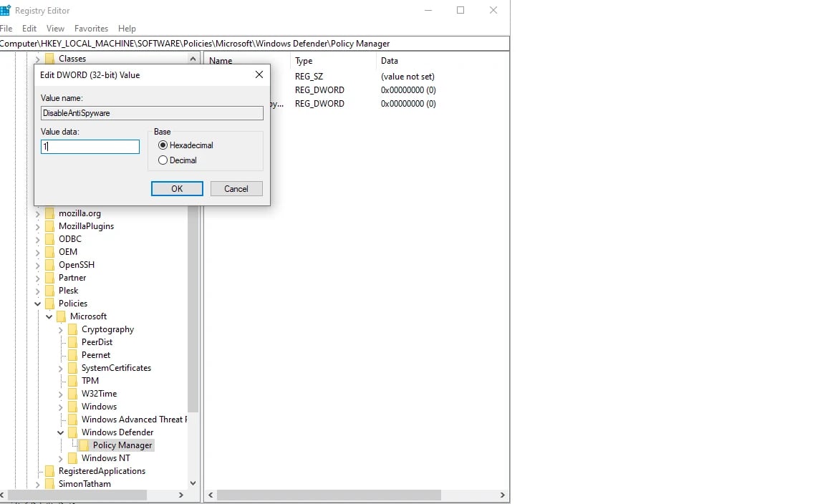Click the Value name field DisableAntiSpyware
Image resolution: width=825 pixels, height=504 pixels.
152,113
